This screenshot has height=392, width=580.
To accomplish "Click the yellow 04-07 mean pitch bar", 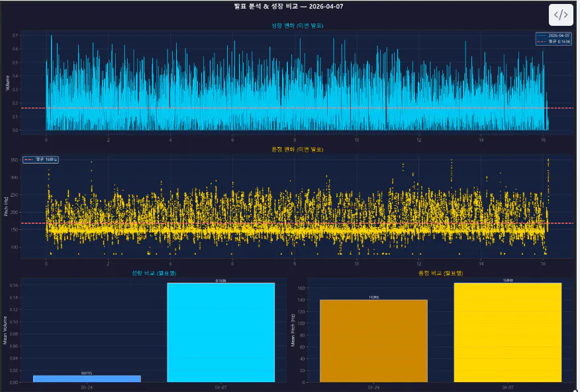I will [507, 332].
